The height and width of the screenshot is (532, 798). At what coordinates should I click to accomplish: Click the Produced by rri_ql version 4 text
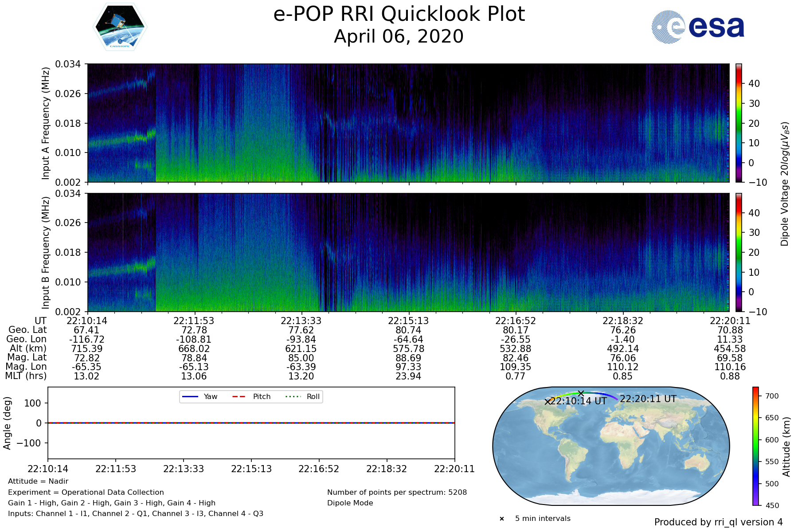[x=718, y=522]
